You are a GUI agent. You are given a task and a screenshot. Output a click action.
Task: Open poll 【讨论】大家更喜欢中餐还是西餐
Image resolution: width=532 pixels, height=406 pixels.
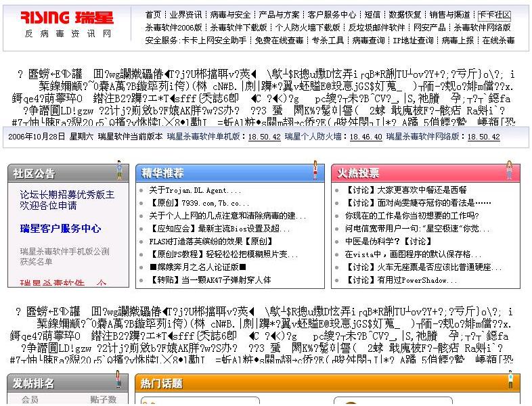[406, 190]
